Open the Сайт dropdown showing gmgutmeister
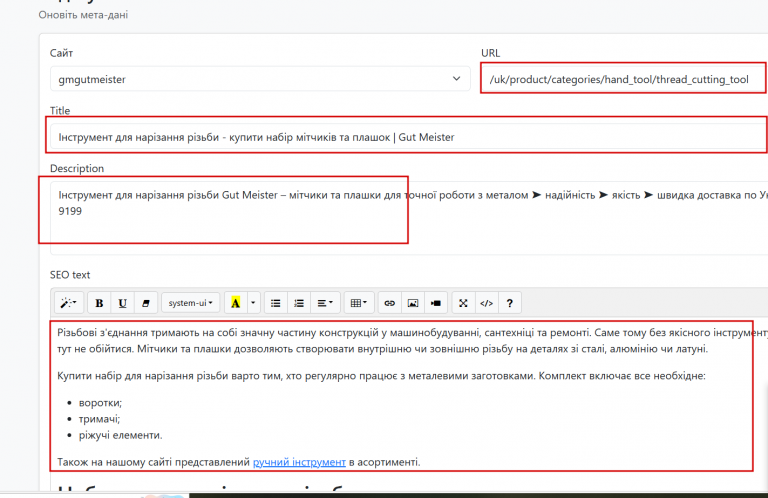Screen dimensions: 768x498 [x=260, y=79]
